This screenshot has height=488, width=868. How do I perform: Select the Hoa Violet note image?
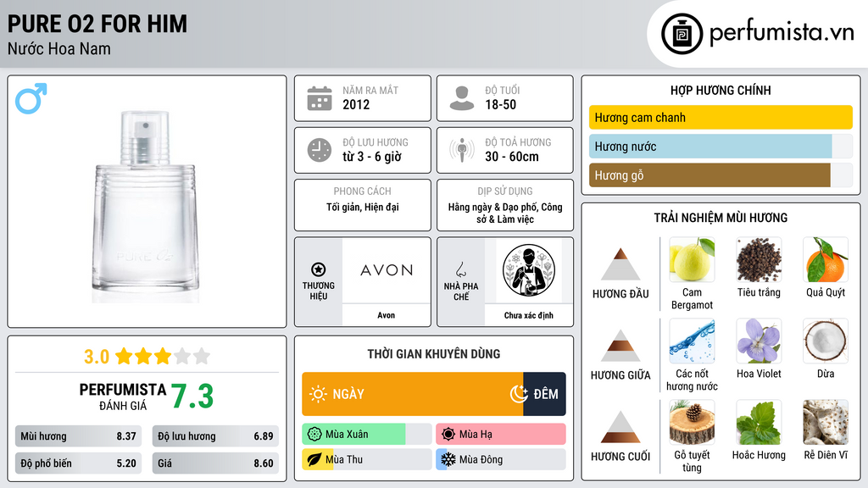759,341
